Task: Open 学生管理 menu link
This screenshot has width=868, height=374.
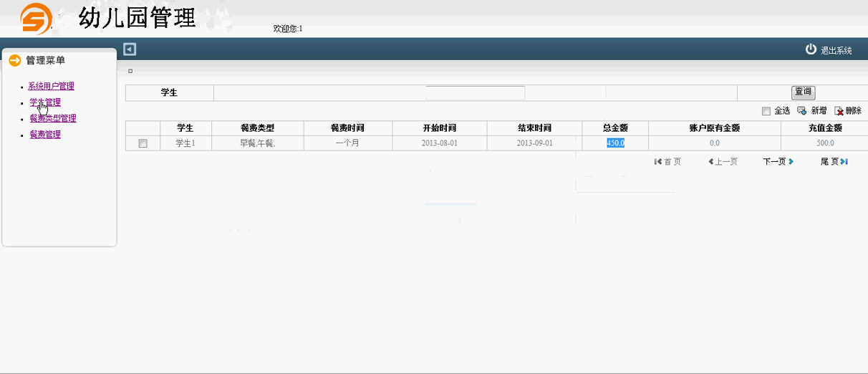Action: 45,102
